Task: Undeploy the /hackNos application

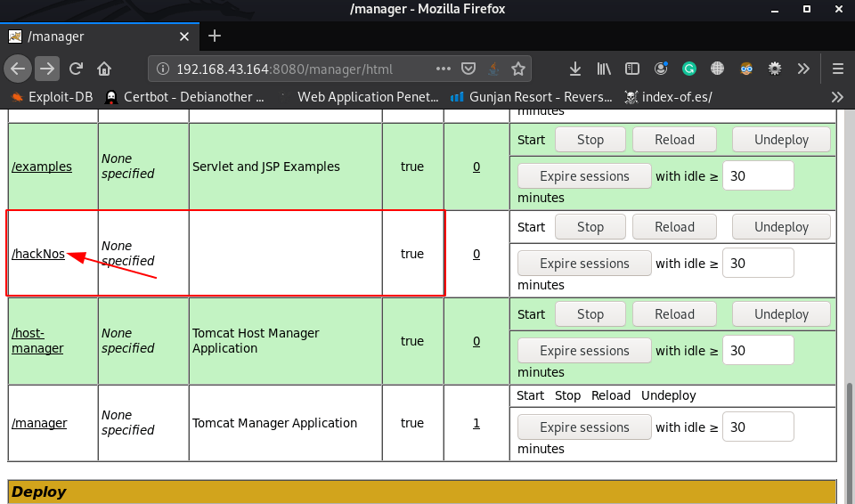Action: point(781,227)
